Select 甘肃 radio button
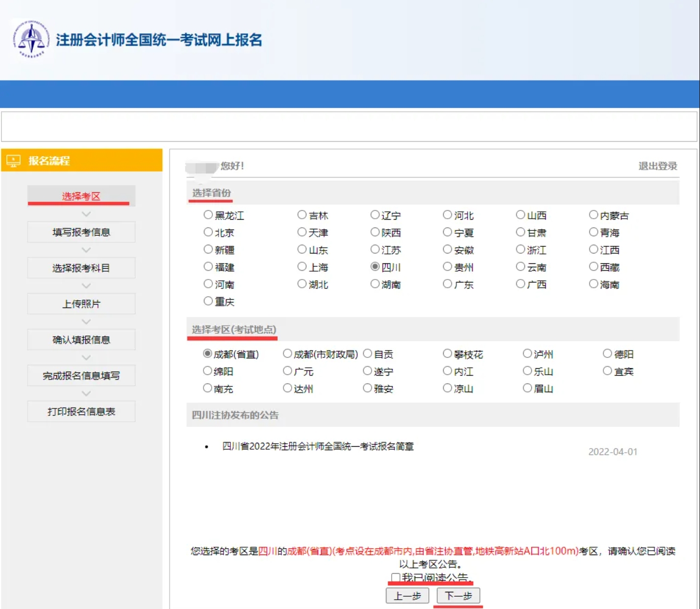 pos(521,232)
